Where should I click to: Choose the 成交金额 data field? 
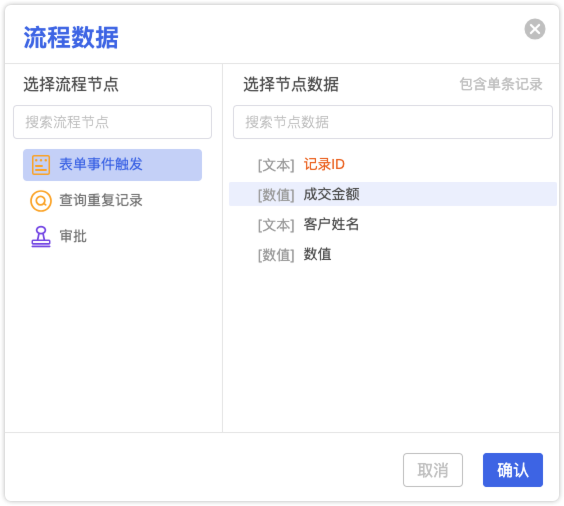[331, 194]
